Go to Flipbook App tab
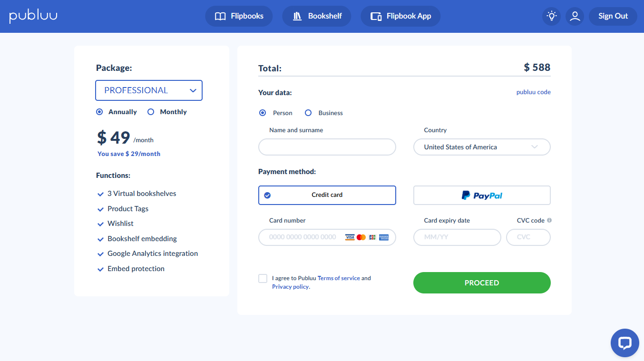The image size is (644, 361). pos(400,16)
